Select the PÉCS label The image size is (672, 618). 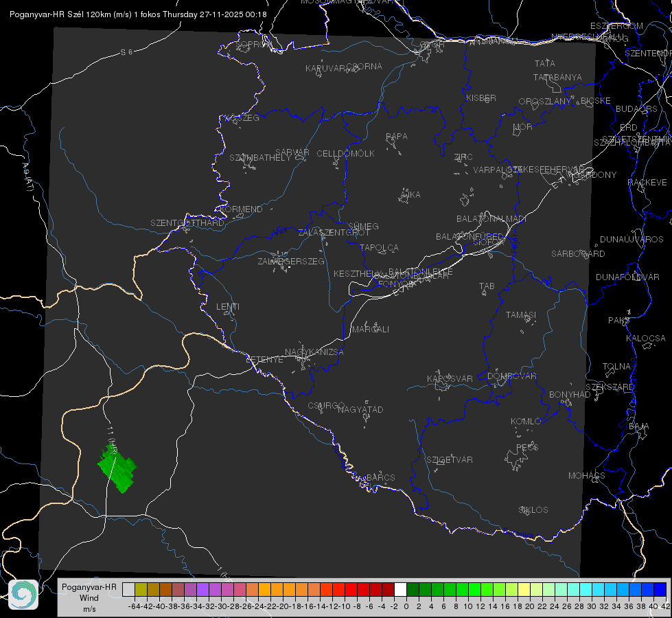click(x=526, y=447)
